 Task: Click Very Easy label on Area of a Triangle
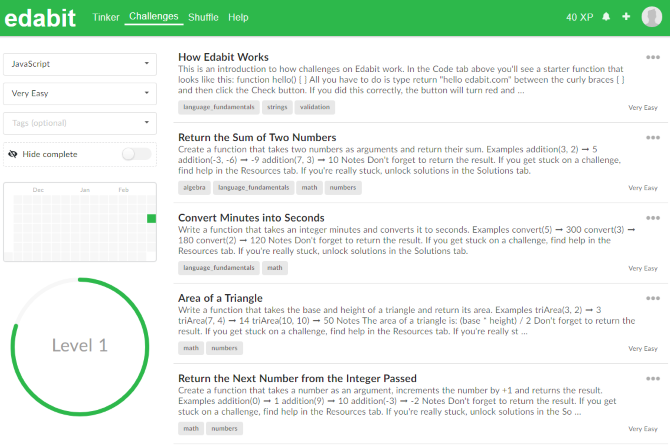[x=643, y=349]
